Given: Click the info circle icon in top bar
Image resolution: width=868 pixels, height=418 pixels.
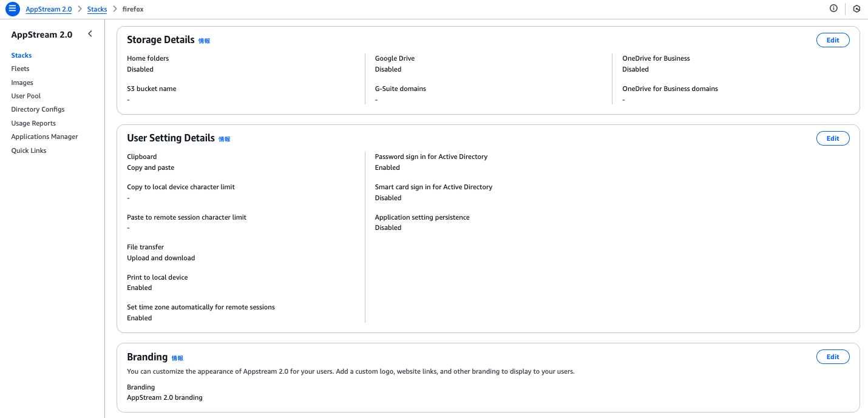Looking at the screenshot, I should pos(833,8).
